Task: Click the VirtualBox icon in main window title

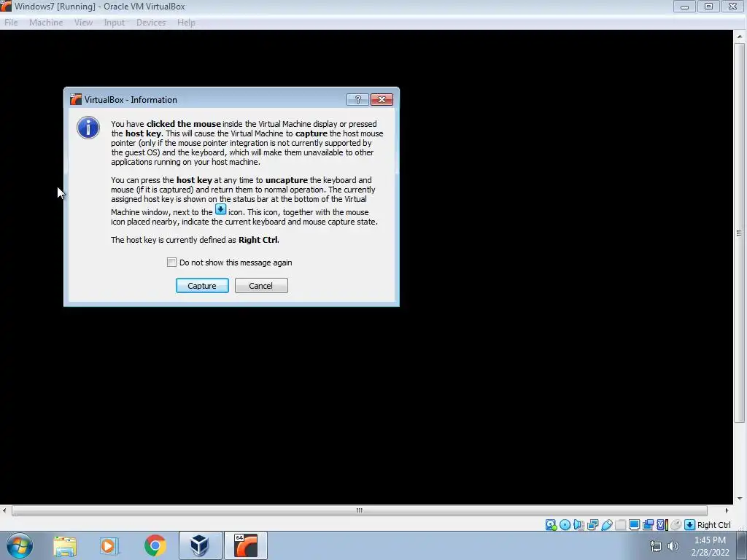Action: tap(6, 6)
